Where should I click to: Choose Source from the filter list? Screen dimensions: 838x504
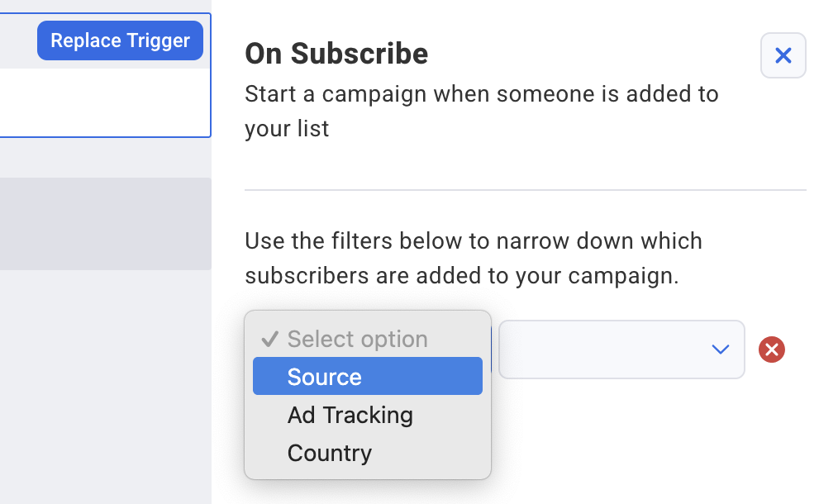click(x=368, y=376)
